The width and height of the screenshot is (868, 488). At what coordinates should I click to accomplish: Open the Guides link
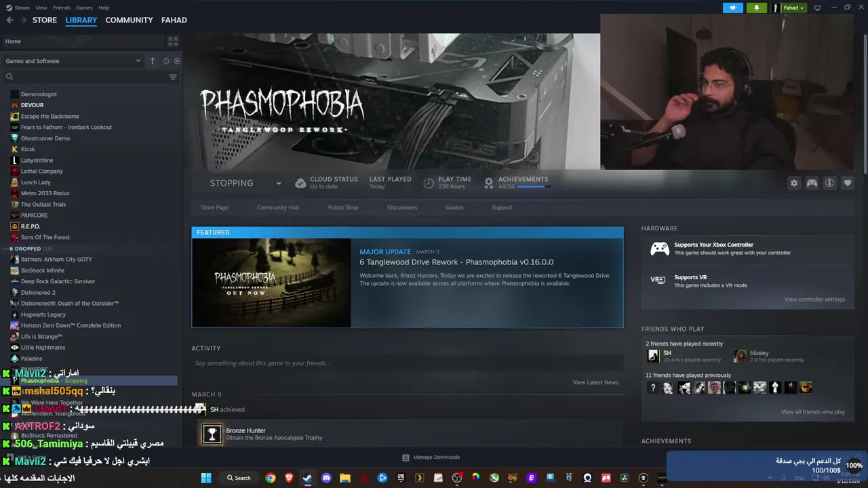tap(454, 207)
